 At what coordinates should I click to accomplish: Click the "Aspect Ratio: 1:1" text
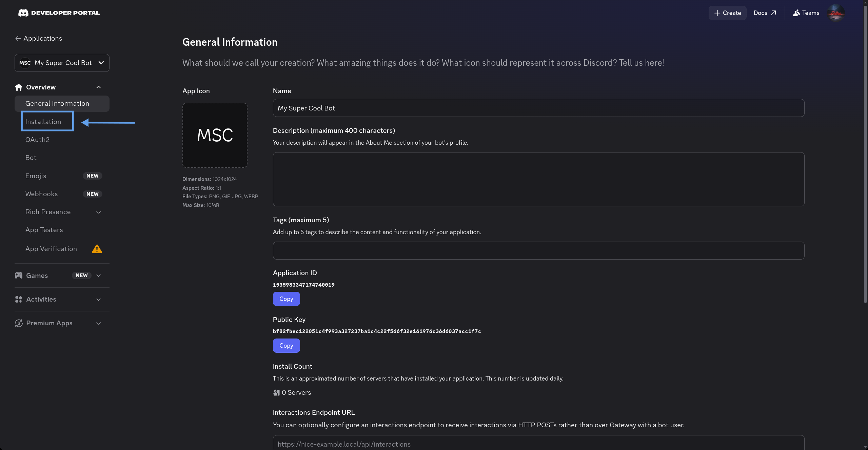click(202, 188)
